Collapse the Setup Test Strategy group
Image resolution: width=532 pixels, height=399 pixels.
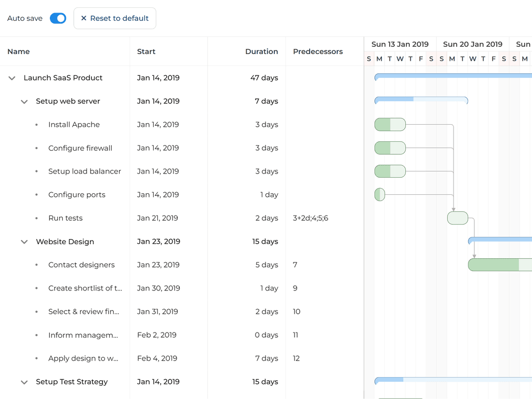pyautogui.click(x=24, y=382)
